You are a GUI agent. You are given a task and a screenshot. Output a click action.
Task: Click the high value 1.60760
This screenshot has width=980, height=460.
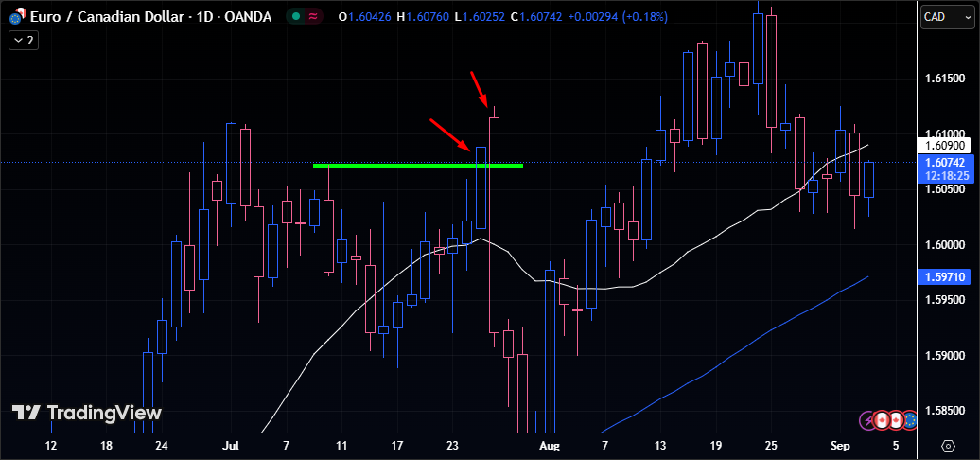coord(429,17)
